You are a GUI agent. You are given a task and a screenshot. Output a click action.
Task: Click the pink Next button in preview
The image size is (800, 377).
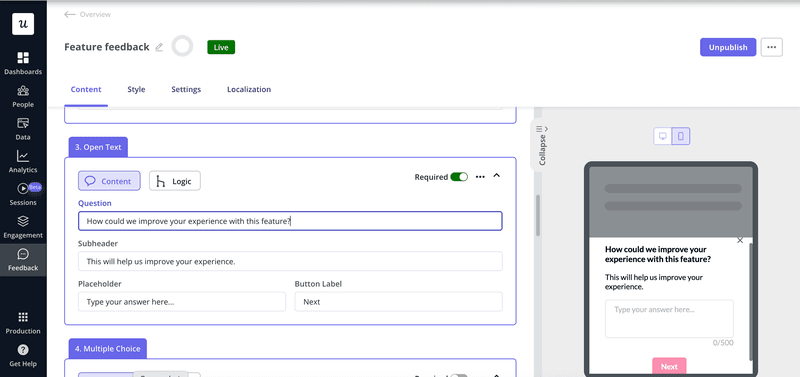[x=669, y=366]
